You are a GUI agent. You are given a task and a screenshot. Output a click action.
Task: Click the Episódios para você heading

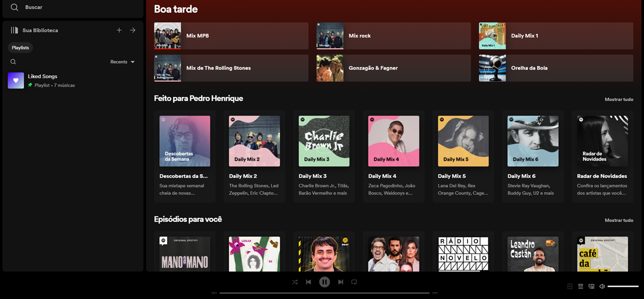[188, 219]
